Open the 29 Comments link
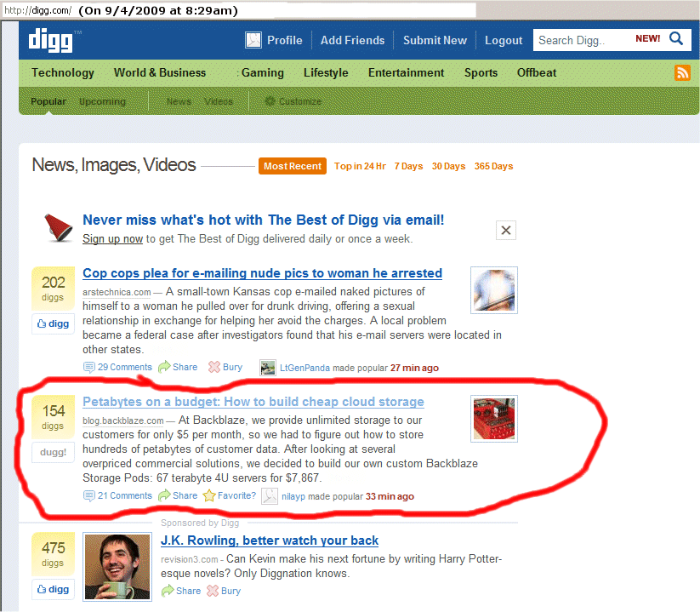 tap(124, 367)
